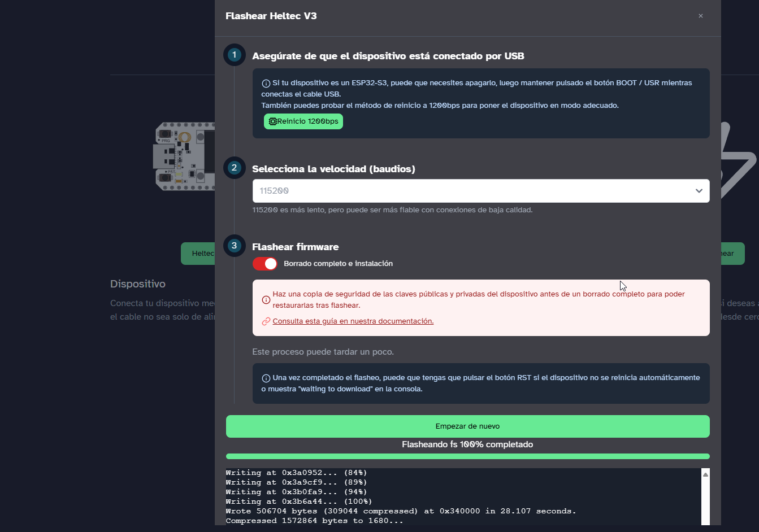
Task: Click the step 3 number badge
Action: click(x=234, y=246)
